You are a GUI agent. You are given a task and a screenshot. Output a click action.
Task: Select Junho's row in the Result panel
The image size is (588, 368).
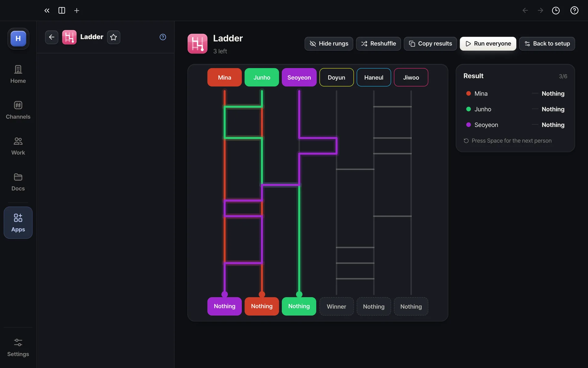pyautogui.click(x=515, y=109)
